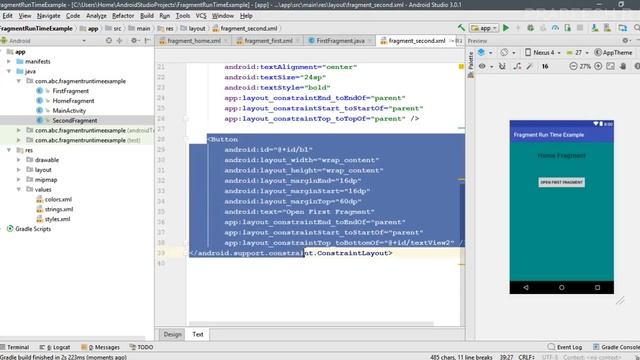Zoom in the preview with plus icon
Screen dimensions: 640x360
[598, 66]
